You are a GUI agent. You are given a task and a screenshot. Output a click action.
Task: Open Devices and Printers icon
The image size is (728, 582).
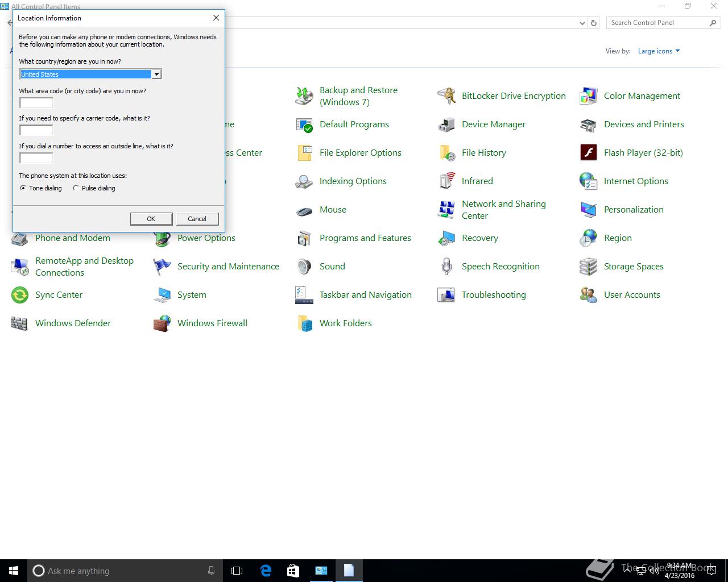(x=589, y=124)
